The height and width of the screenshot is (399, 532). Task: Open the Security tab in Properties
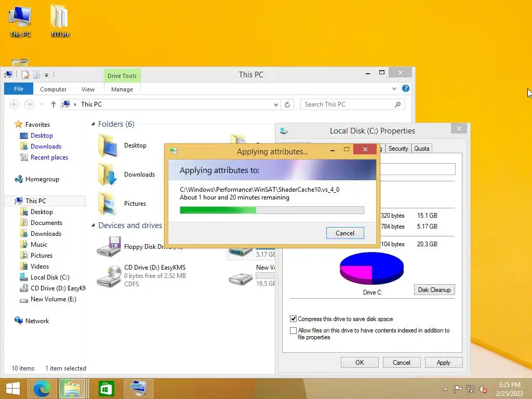pos(398,149)
